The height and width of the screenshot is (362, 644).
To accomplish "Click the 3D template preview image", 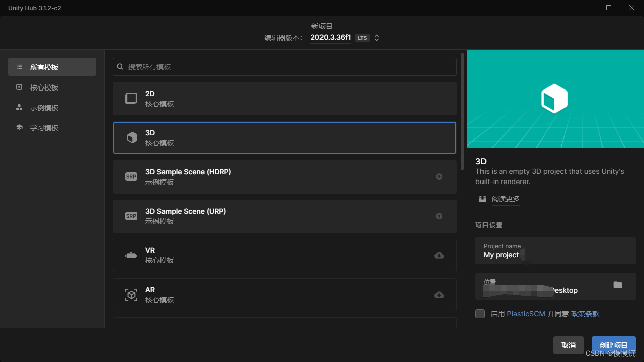I will (x=555, y=99).
